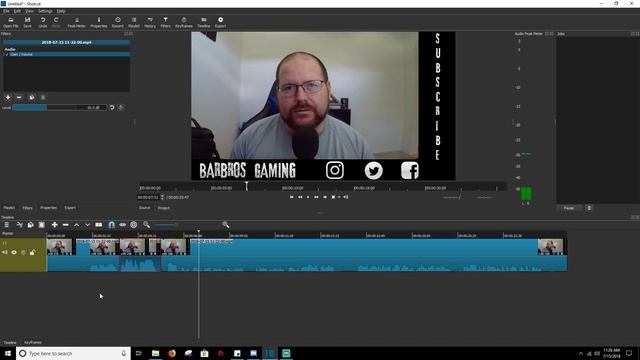Cut the selected clip with scissors icon
The height and width of the screenshot is (360, 640).
point(20,225)
